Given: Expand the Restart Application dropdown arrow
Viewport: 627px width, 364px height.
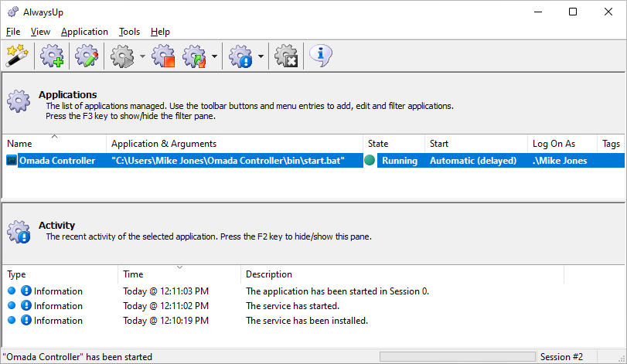Looking at the screenshot, I should (x=214, y=56).
